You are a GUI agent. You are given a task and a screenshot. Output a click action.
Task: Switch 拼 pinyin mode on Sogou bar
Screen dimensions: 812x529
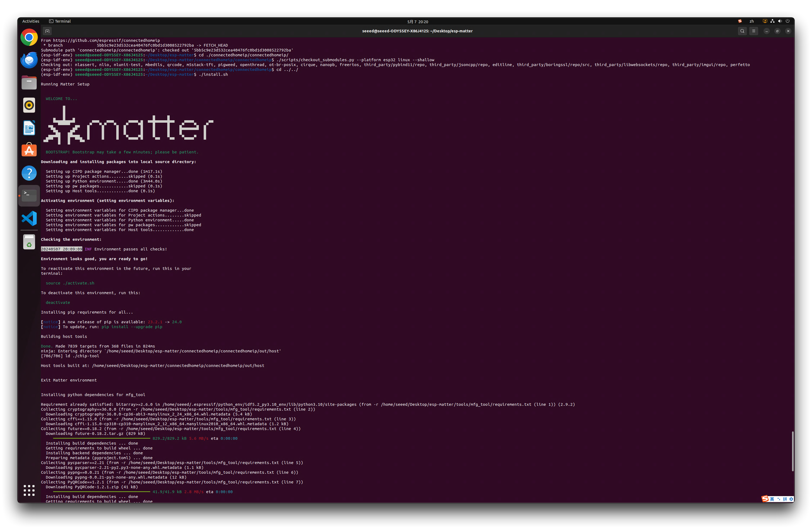pos(785,499)
